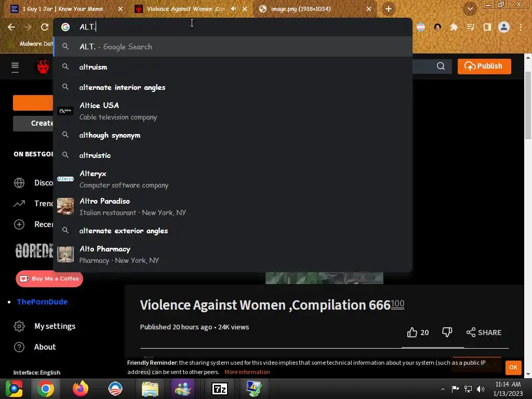Open the Chrome three-dot menu

tap(521, 27)
